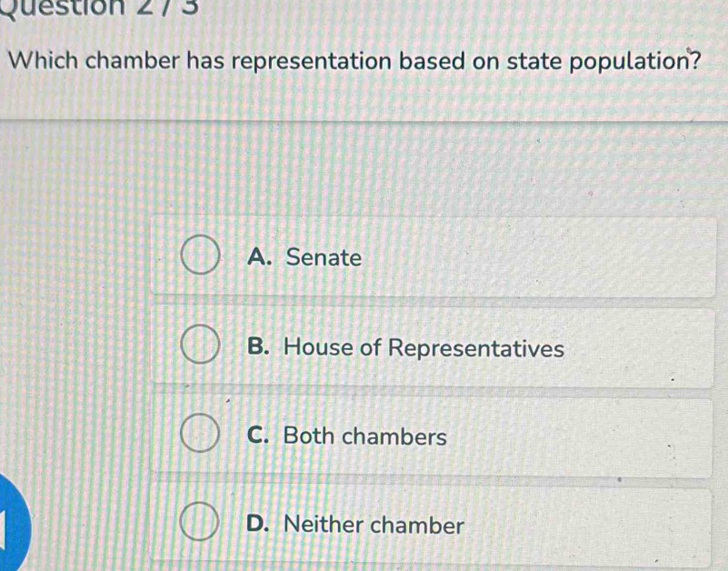Click the letter "A." option label
Viewport: 728px width, 571px height.
259,258
